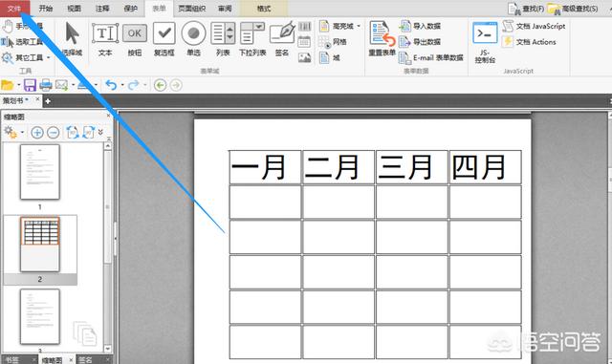Screen dimensions: 612x364
Task: Switch to the 视图 ribbon tab
Action: pyautogui.click(x=75, y=9)
